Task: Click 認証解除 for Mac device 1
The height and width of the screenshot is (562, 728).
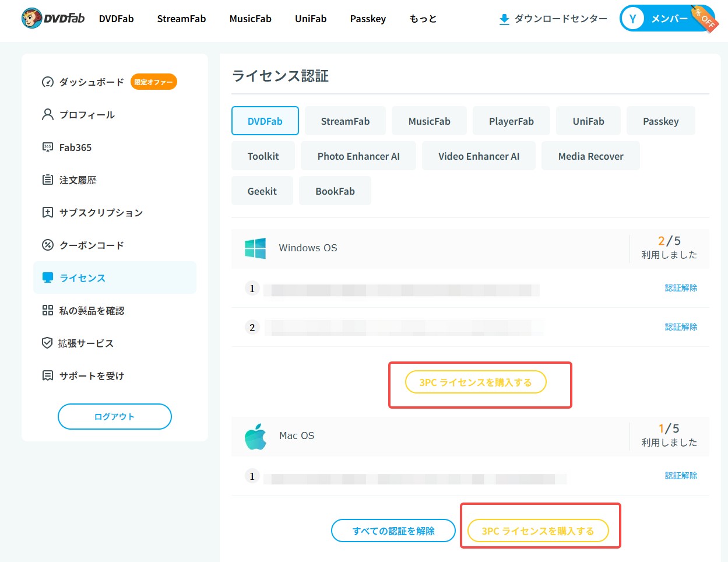Action: pyautogui.click(x=681, y=476)
